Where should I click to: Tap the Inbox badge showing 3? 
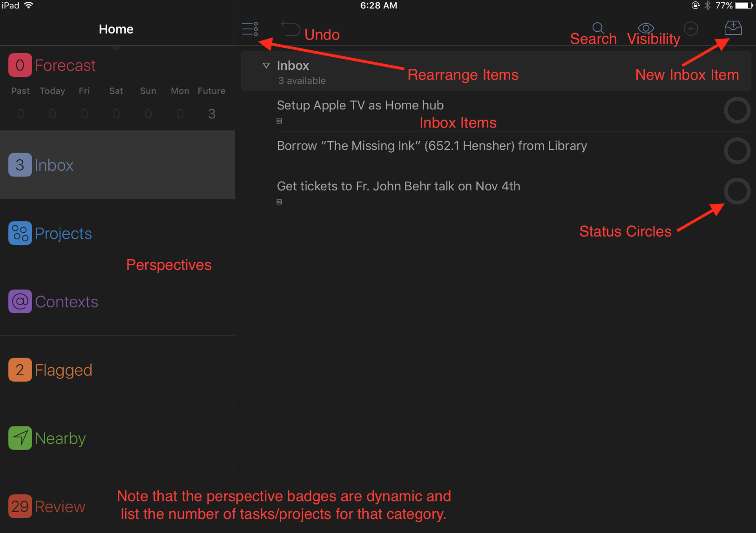pyautogui.click(x=20, y=165)
